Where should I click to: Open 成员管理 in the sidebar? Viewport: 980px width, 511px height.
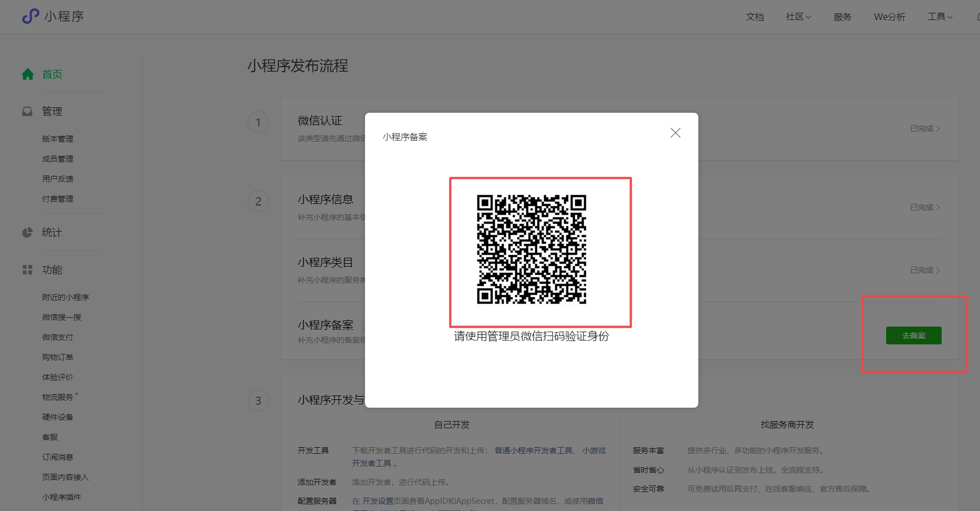(x=58, y=159)
